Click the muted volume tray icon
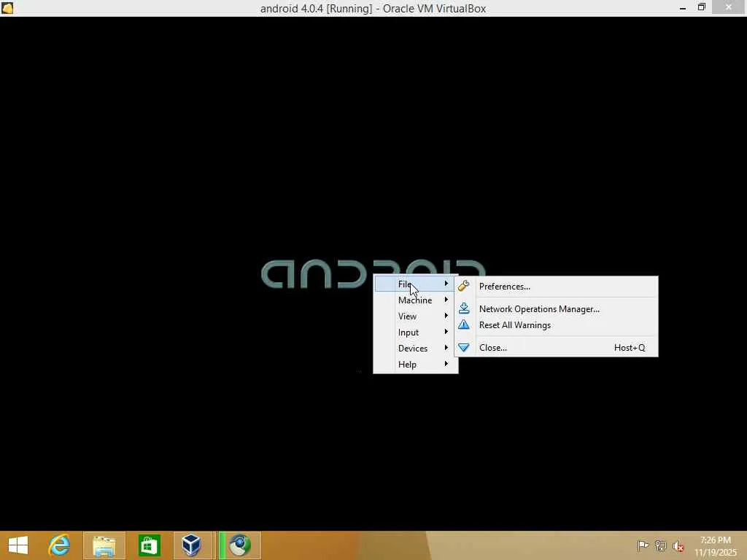 678,546
